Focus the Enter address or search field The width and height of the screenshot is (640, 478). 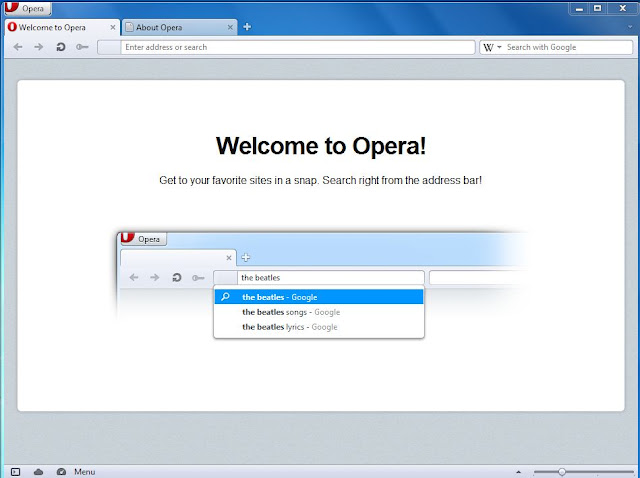(x=298, y=47)
